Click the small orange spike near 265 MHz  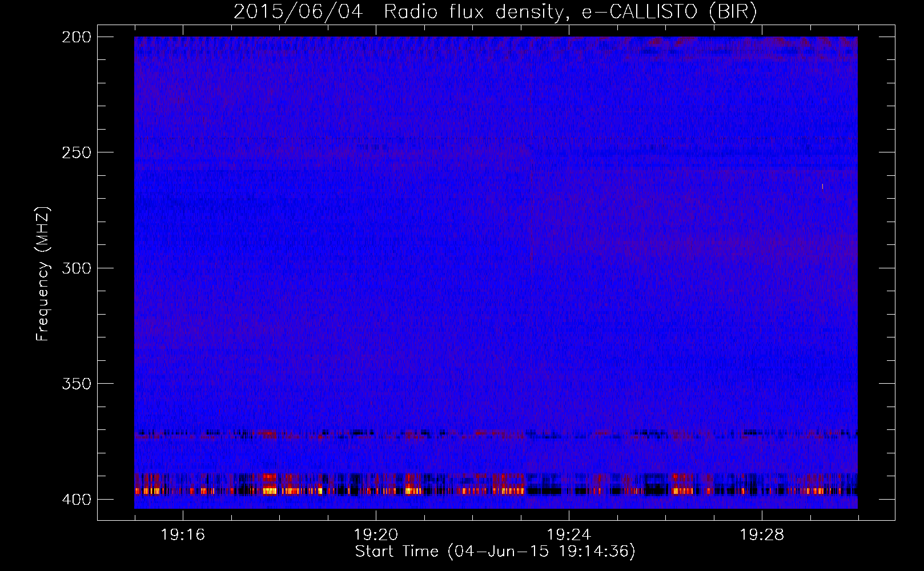(x=822, y=186)
